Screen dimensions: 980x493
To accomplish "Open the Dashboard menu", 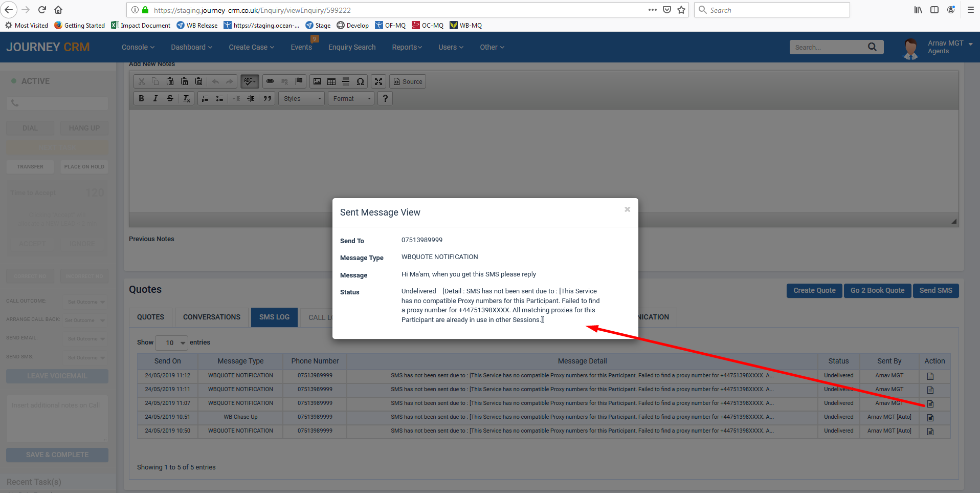I will (192, 47).
